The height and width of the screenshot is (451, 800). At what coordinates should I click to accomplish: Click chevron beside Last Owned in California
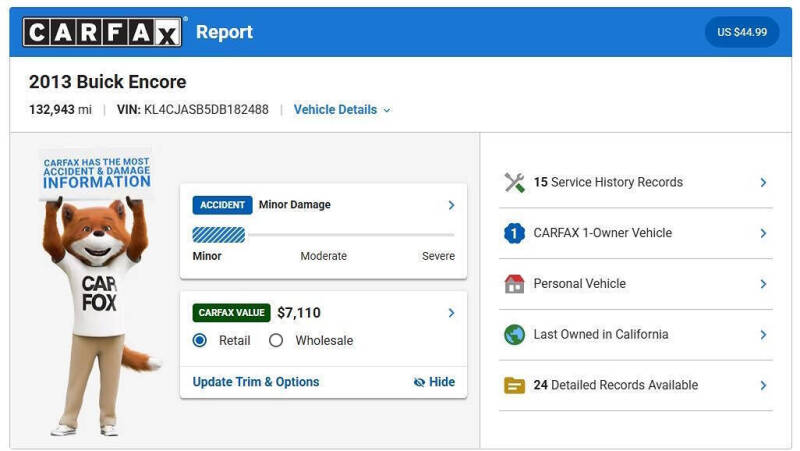[x=763, y=335]
